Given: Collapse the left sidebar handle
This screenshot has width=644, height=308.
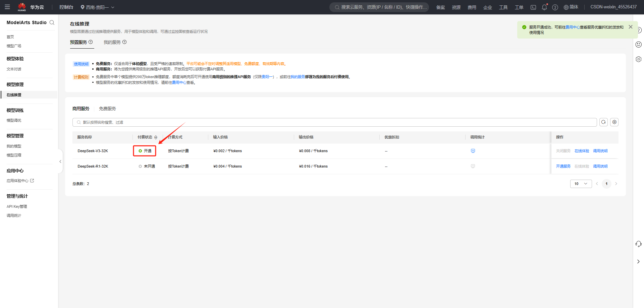Looking at the screenshot, I should [60, 162].
